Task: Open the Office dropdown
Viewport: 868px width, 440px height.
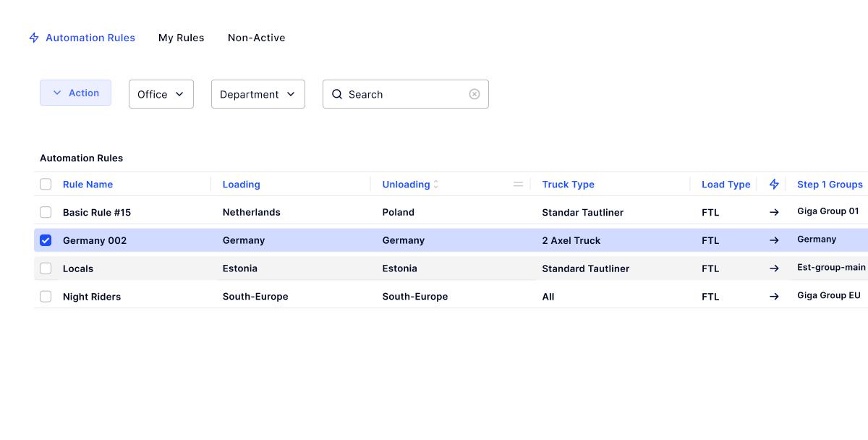Action: click(x=161, y=93)
